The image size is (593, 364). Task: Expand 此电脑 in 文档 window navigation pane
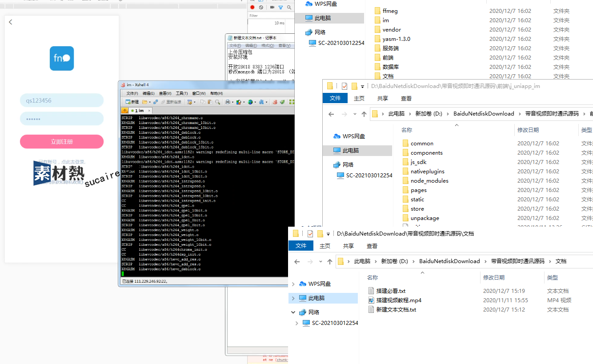click(293, 298)
